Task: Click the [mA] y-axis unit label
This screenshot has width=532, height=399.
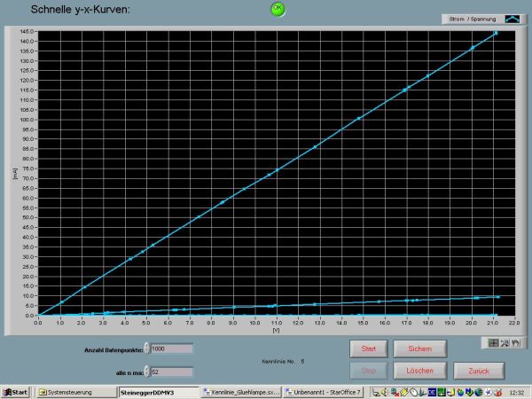Action: (14, 174)
